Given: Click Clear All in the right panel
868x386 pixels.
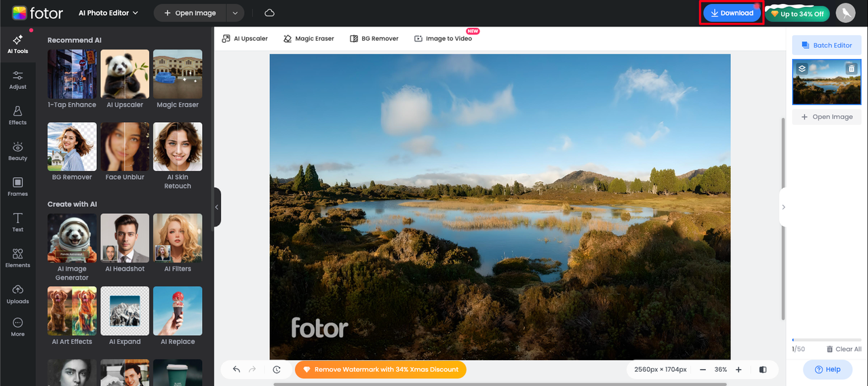Looking at the screenshot, I should [x=844, y=349].
